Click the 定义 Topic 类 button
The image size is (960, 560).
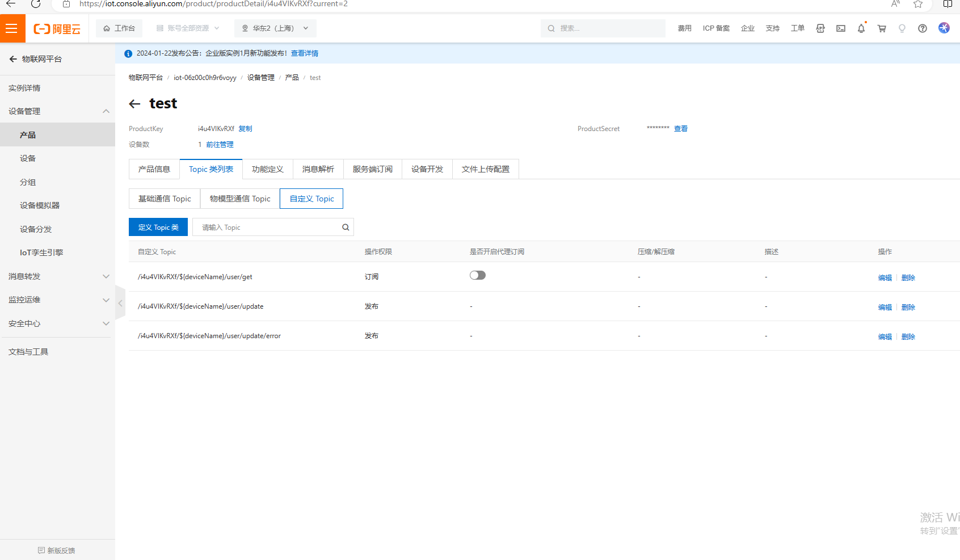click(x=158, y=228)
